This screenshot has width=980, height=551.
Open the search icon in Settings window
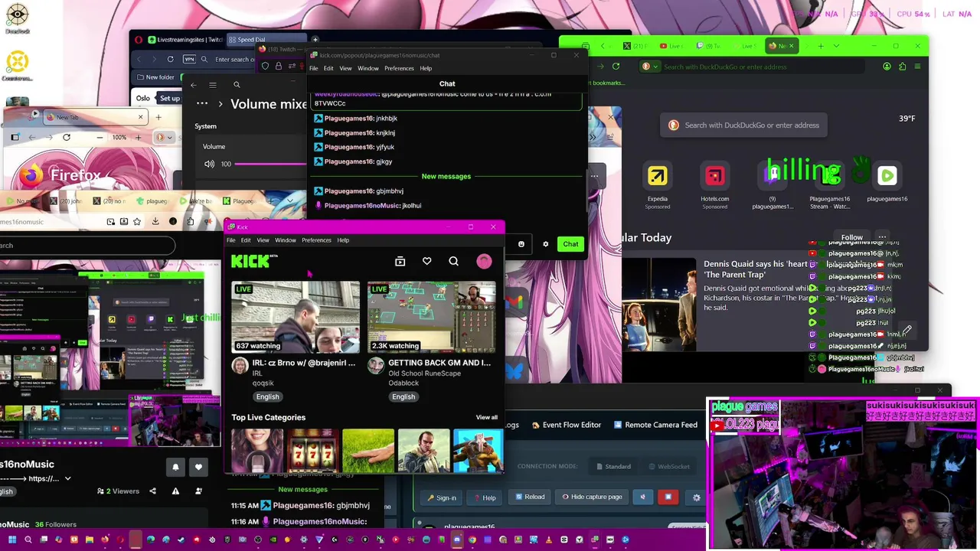237,85
